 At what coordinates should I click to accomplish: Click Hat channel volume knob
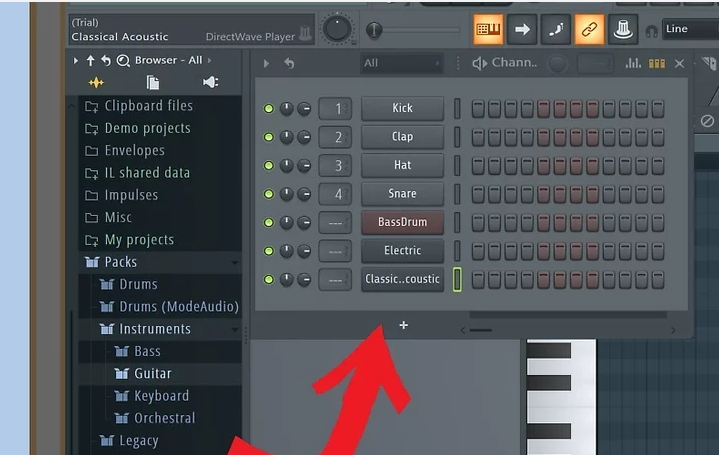click(x=304, y=166)
